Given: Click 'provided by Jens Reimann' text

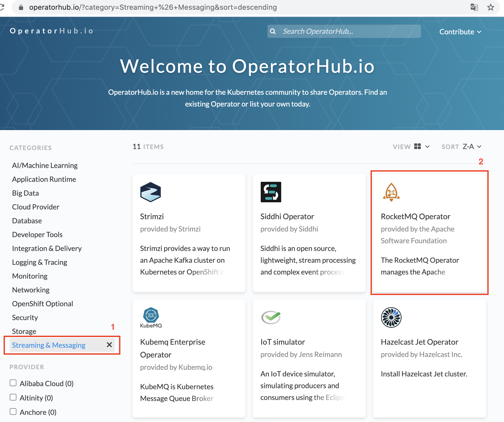Looking at the screenshot, I should coord(301,354).
